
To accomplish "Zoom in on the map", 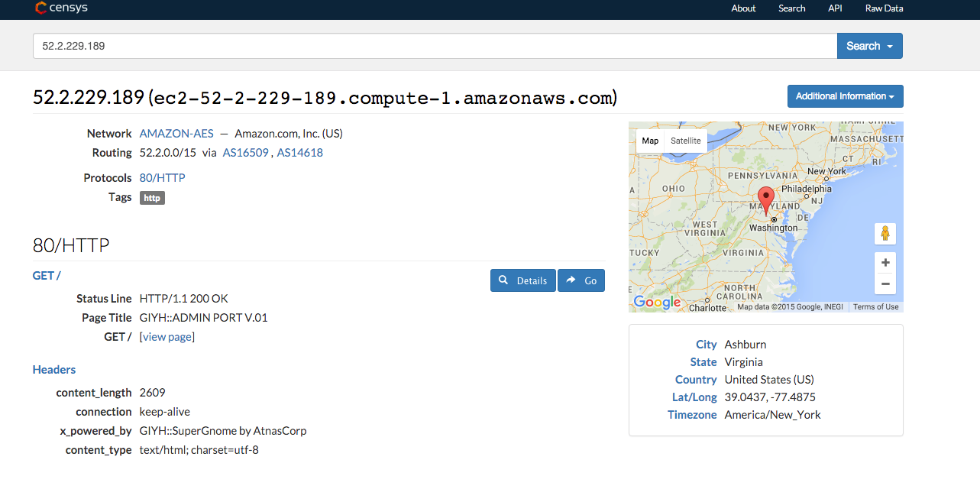I will tap(885, 263).
